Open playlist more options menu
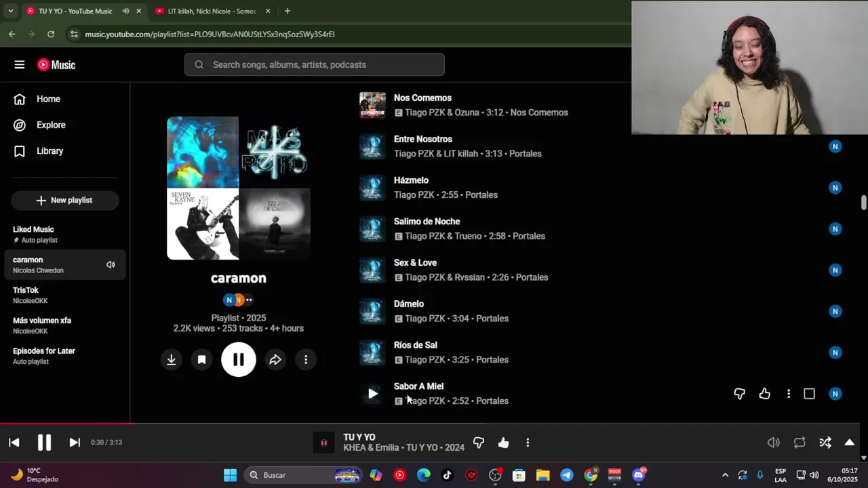Viewport: 868px width, 488px height. 306,360
